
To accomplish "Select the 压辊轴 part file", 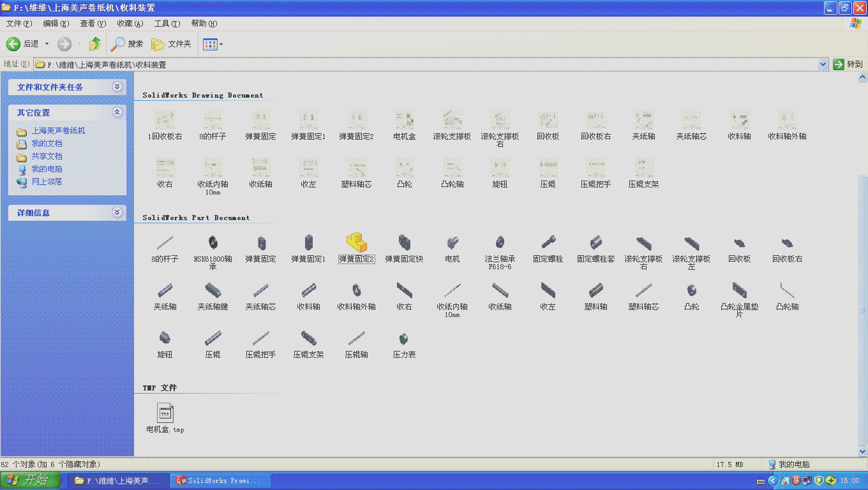I will click(x=356, y=344).
